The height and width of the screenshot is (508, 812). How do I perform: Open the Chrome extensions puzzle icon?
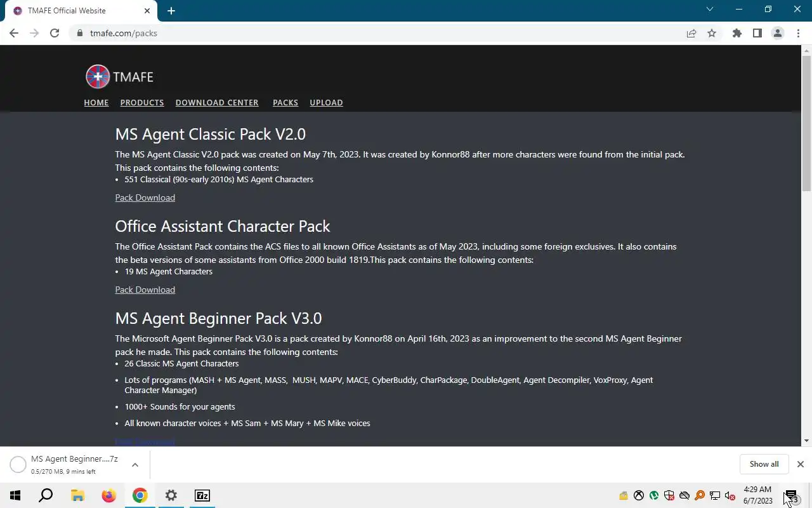coord(737,33)
